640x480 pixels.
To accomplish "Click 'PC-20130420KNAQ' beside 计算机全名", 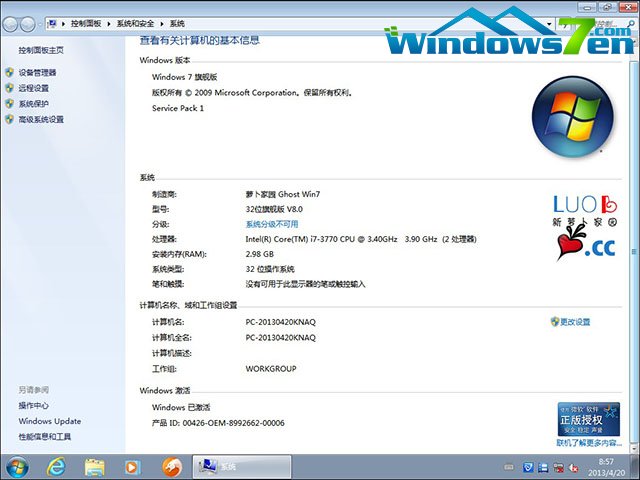I will pyautogui.click(x=280, y=338).
